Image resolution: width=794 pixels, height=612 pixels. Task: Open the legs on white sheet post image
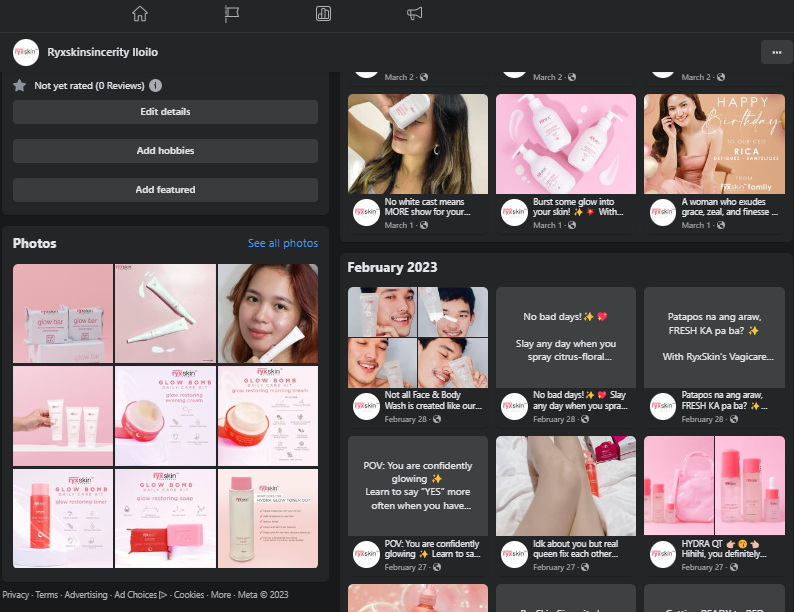pyautogui.click(x=566, y=486)
